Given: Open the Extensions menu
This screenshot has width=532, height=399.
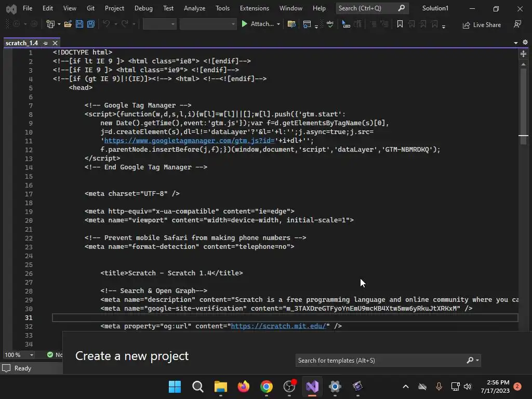Looking at the screenshot, I should pyautogui.click(x=255, y=8).
